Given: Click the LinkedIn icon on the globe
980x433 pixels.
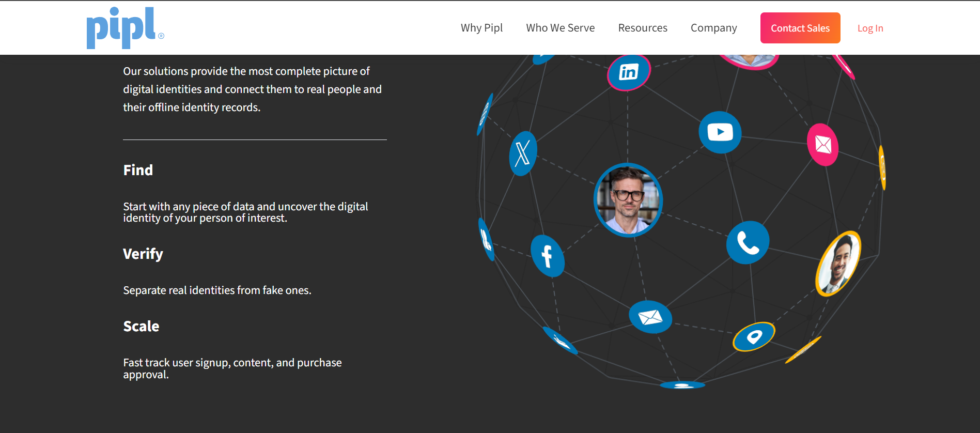Looking at the screenshot, I should [x=628, y=72].
